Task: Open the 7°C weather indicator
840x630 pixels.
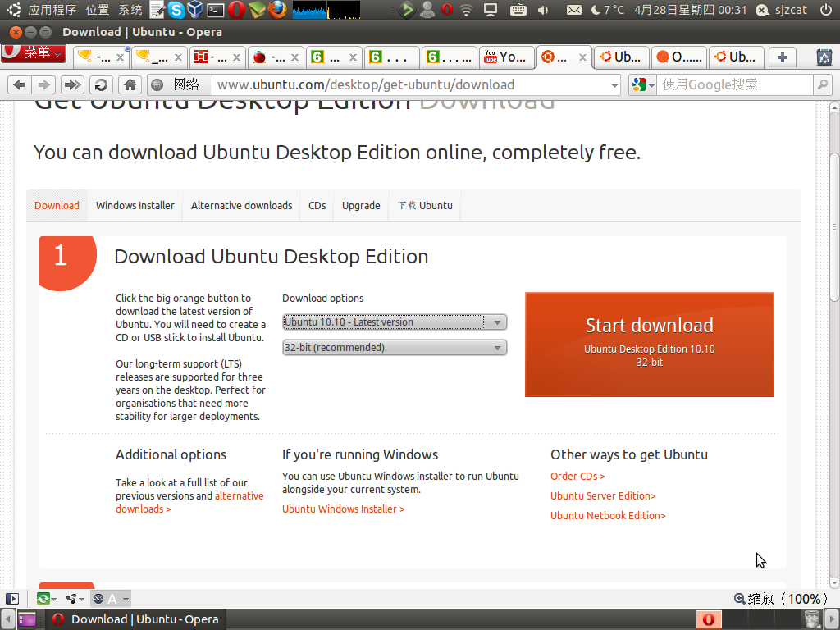Action: point(608,10)
